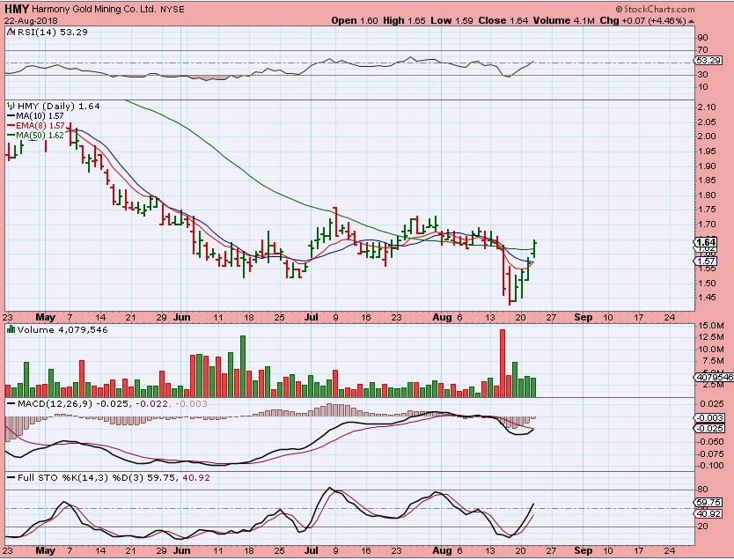Click the Volume 4,079,546 panel label

tap(62, 329)
